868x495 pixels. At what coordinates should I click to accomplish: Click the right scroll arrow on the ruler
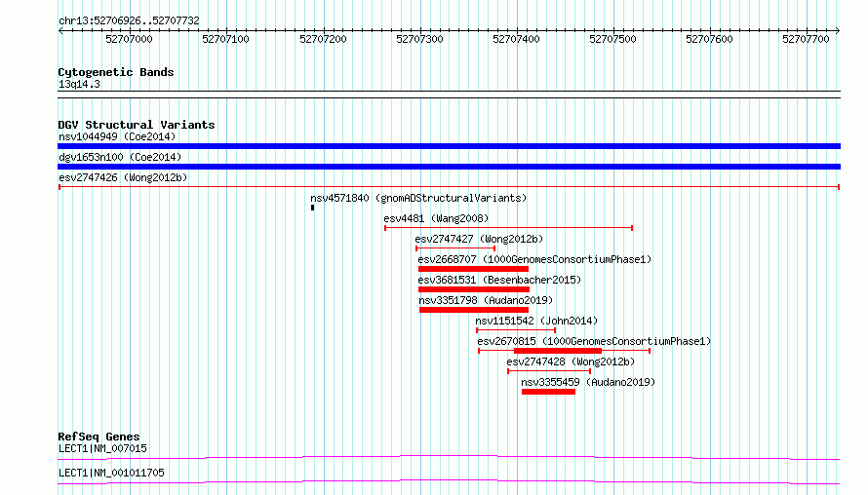tap(838, 30)
